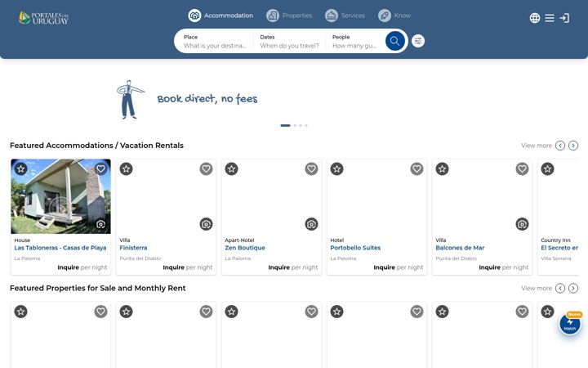588x368 pixels.
Task: Click View more for Featured Properties
Action: (537, 288)
